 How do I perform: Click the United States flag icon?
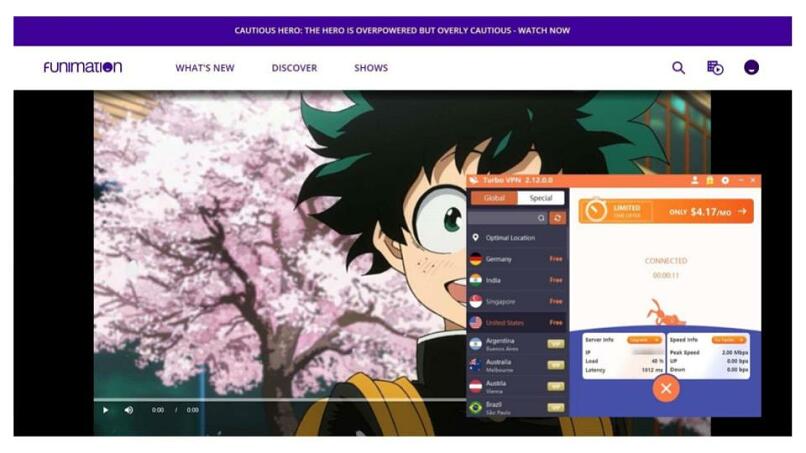pos(476,322)
